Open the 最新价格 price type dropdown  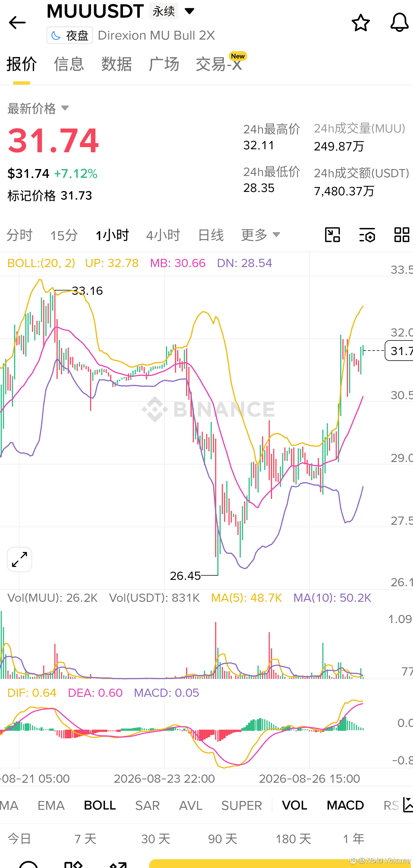[38, 108]
